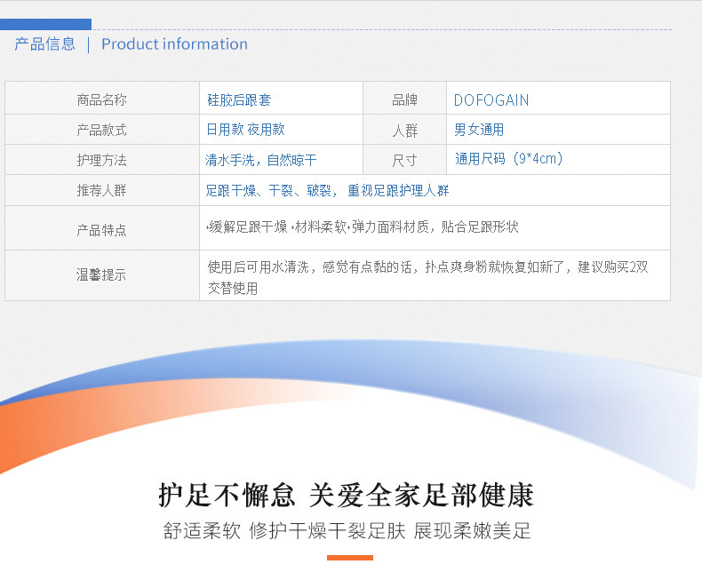Click the 护理方法 label
Screen dimensions: 702x588
pos(102,160)
